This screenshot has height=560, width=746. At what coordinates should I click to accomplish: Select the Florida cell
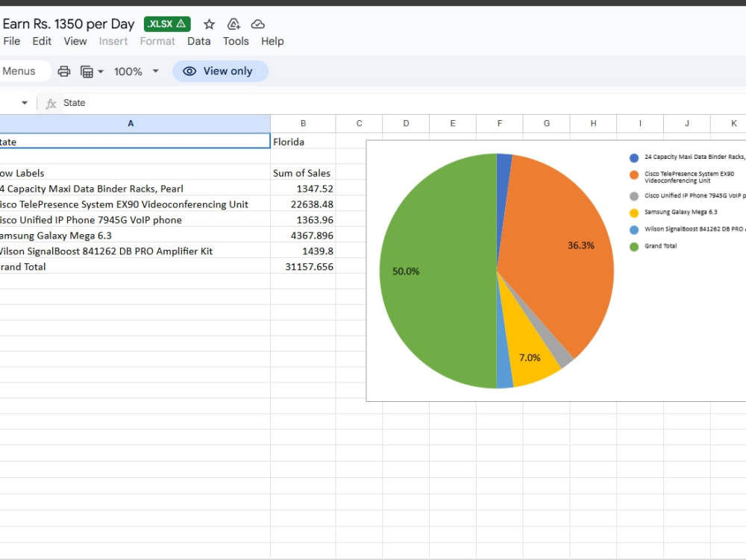[x=303, y=142]
